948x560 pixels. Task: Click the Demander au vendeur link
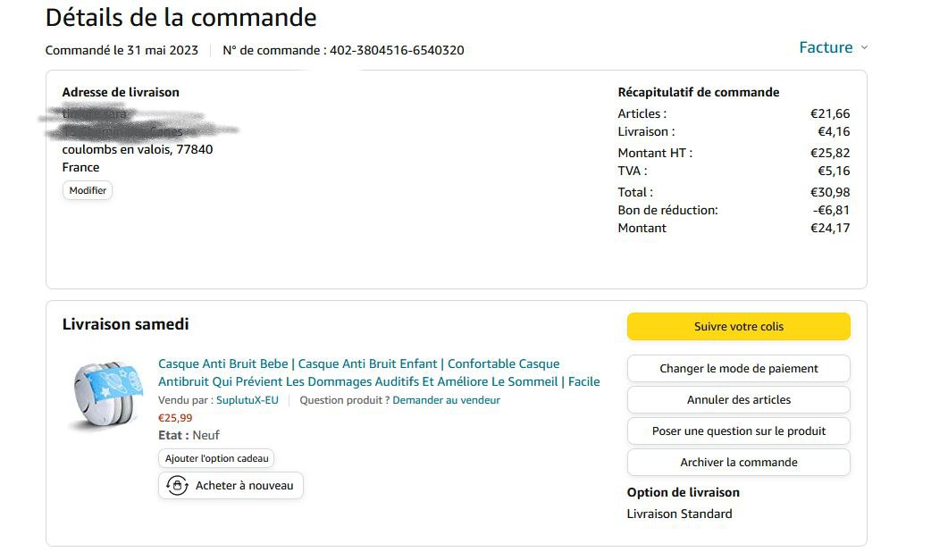pos(446,400)
